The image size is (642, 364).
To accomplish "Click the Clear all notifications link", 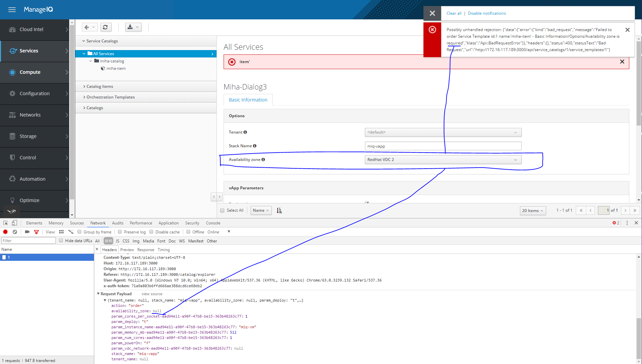I will coord(454,13).
